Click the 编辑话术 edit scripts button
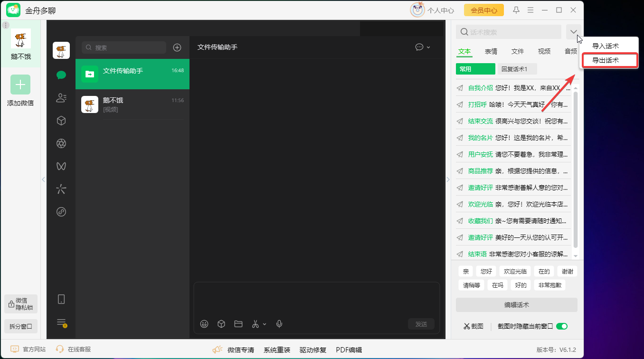 click(x=516, y=305)
